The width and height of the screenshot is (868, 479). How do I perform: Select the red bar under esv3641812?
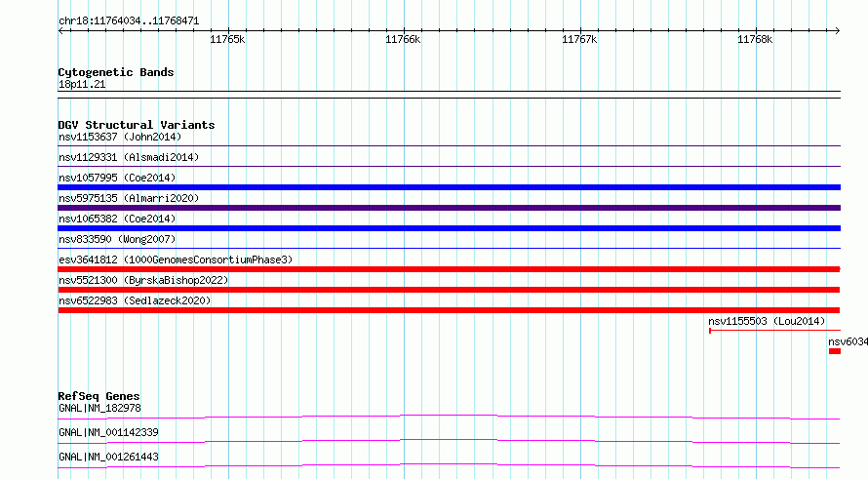(449, 269)
